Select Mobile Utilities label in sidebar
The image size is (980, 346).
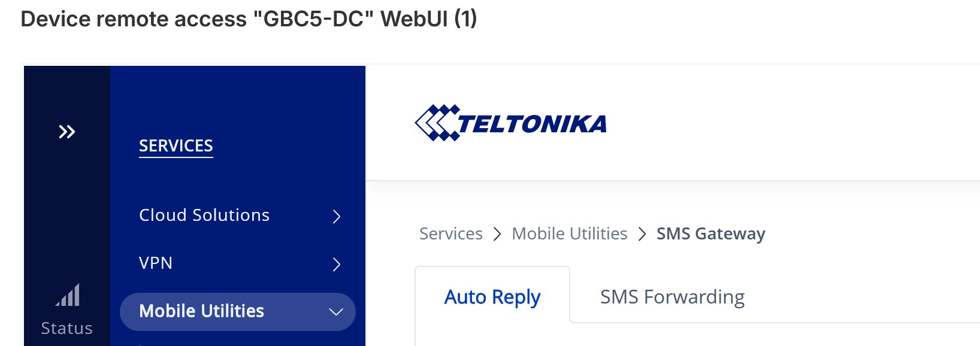(x=201, y=311)
